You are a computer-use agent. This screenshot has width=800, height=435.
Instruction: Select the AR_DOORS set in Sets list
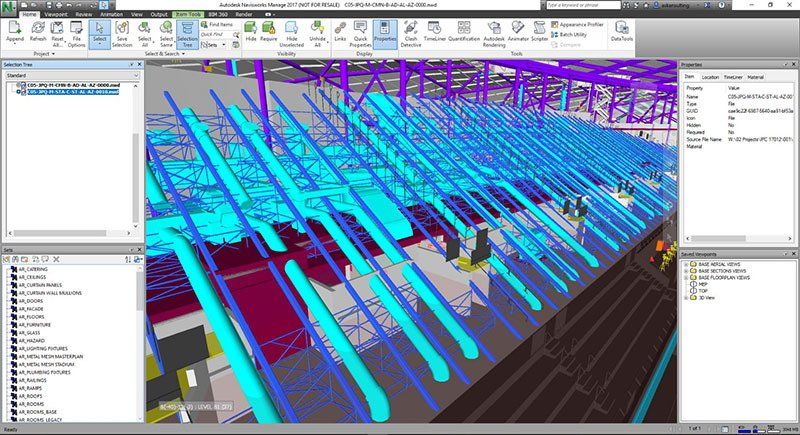pos(33,301)
